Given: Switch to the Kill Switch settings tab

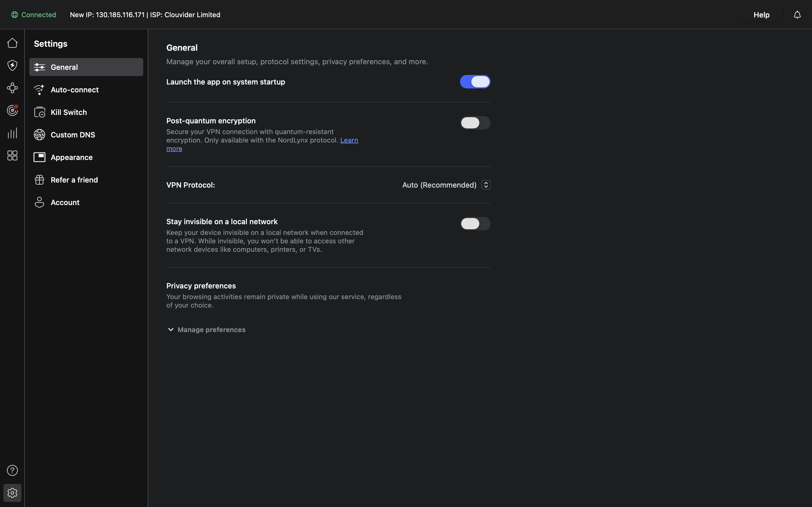Looking at the screenshot, I should (x=69, y=112).
